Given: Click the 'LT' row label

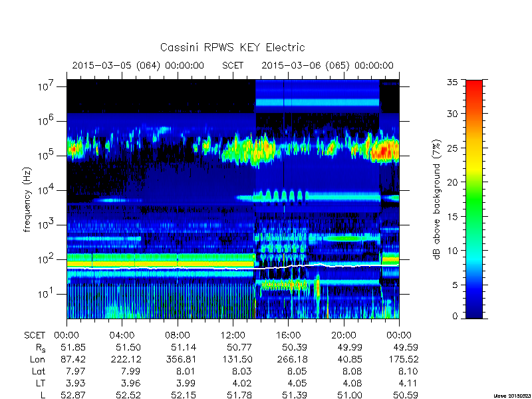Looking at the screenshot, I should click(41, 384).
